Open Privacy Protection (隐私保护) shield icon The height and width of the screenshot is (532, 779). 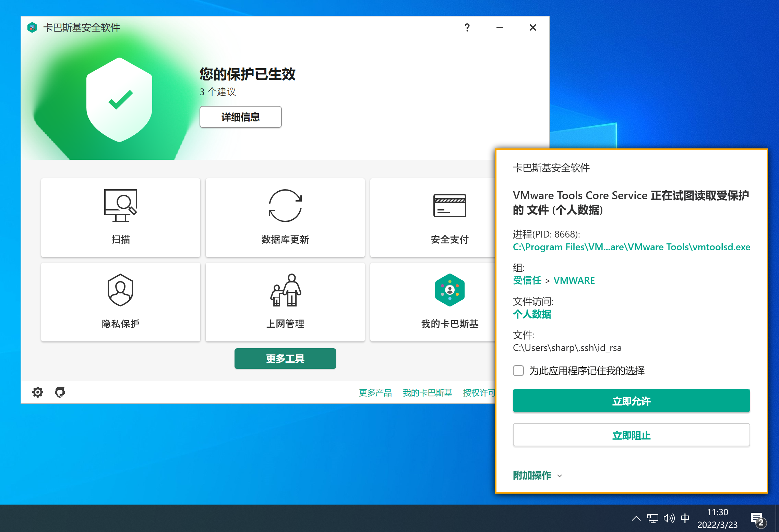[x=120, y=290]
